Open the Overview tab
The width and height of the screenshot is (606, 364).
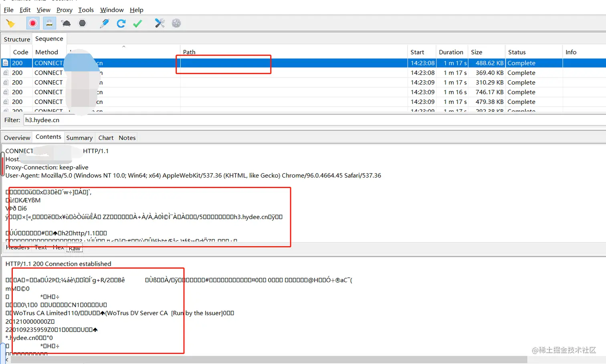pos(17,138)
